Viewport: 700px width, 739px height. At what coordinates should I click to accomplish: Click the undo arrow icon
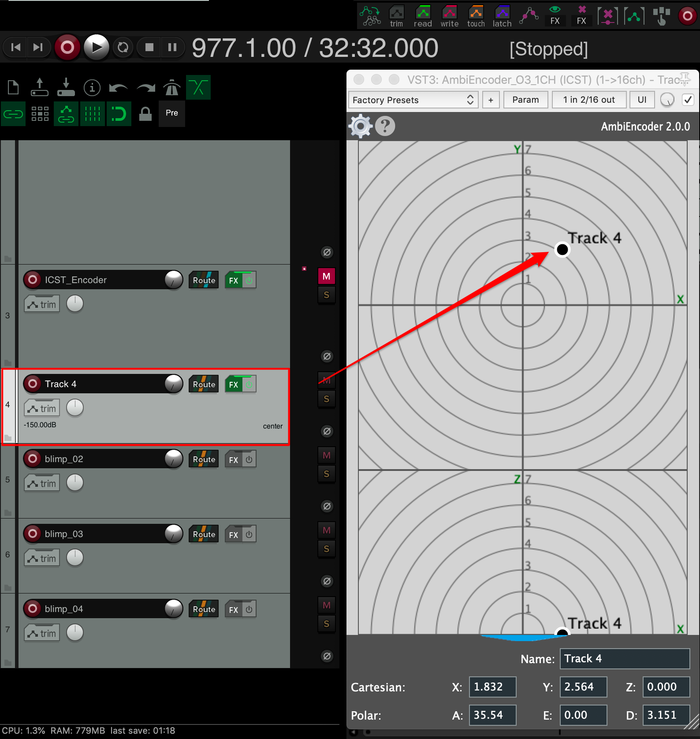[118, 88]
